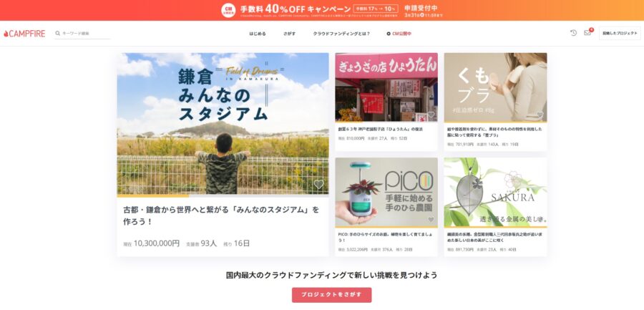Favorite the ひょうたん gyoza shop project heart

pyautogui.click(x=431, y=115)
